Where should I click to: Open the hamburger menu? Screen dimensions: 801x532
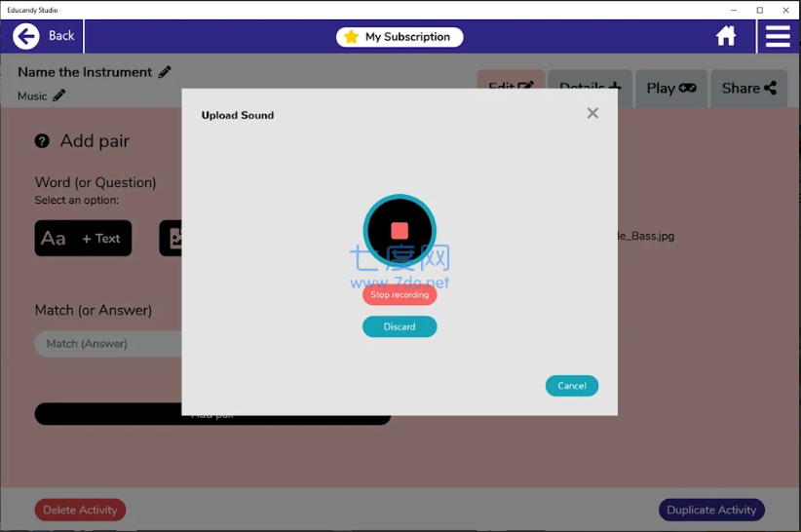[778, 36]
